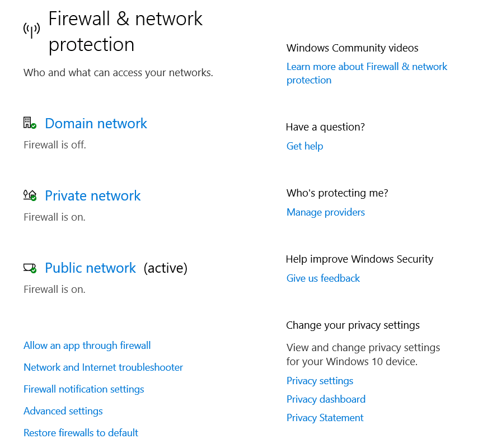This screenshot has height=448, width=478.
Task: Click the Public network coffee cup icon
Action: coord(30,268)
